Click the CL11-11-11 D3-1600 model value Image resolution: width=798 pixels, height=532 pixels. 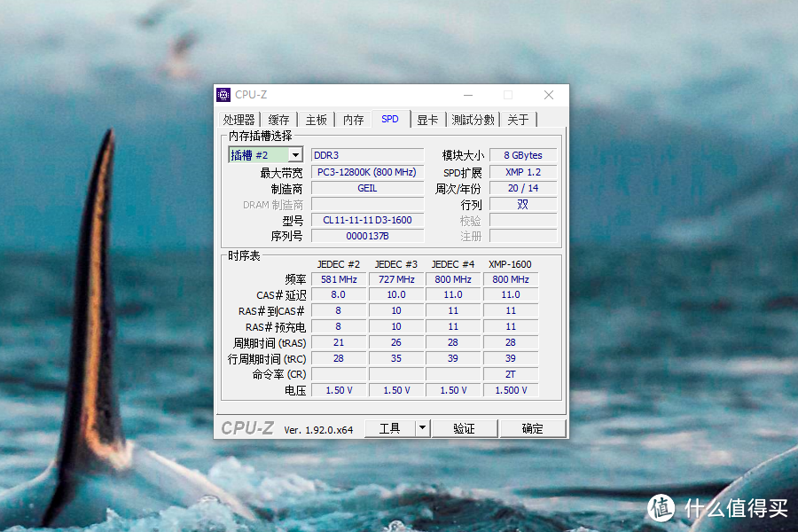tap(367, 220)
